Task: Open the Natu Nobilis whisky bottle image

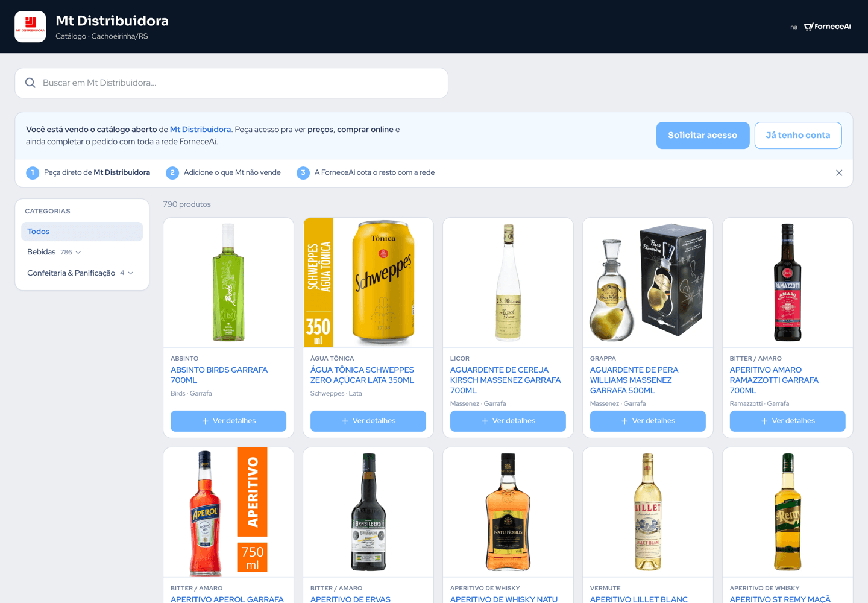Action: coord(508,513)
